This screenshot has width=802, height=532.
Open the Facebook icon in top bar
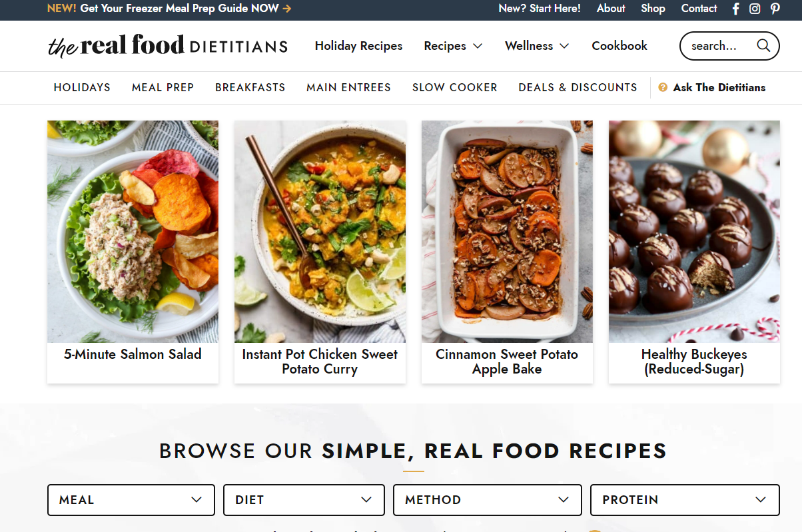tap(736, 9)
